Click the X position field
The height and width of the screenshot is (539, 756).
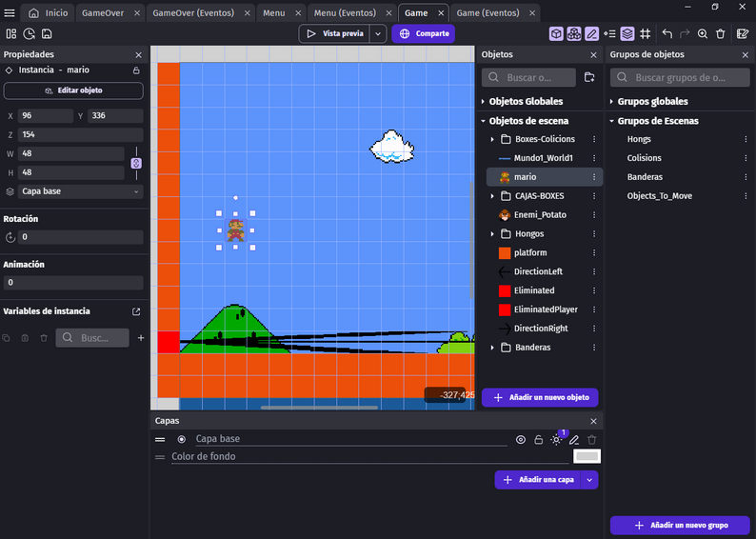tap(46, 116)
